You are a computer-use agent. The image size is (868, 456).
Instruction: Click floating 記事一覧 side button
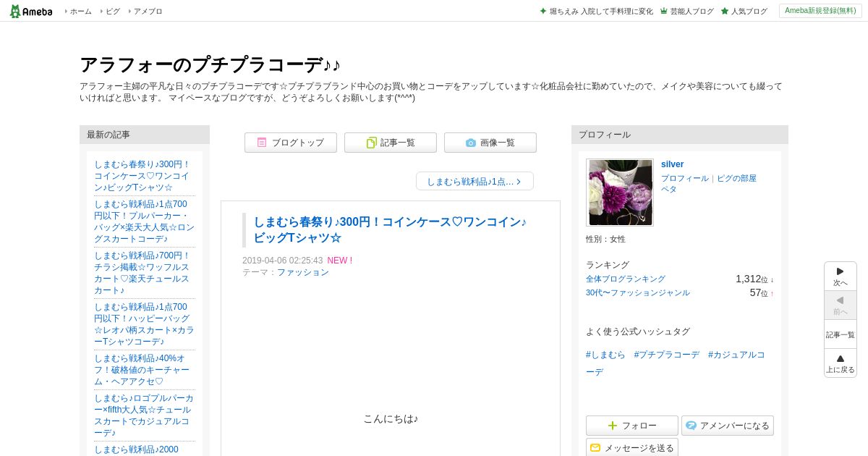point(841,334)
